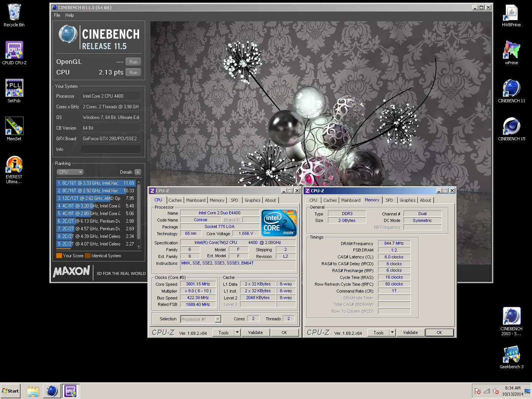Open About tab in left CPU-Z
Image resolution: width=532 pixels, height=399 pixels.
pyautogui.click(x=271, y=200)
